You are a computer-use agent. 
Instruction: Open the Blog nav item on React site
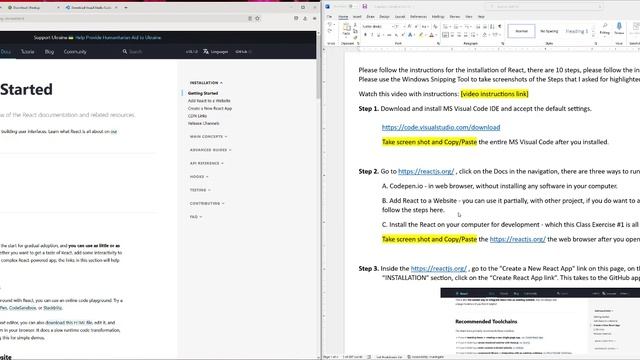pyautogui.click(x=49, y=52)
